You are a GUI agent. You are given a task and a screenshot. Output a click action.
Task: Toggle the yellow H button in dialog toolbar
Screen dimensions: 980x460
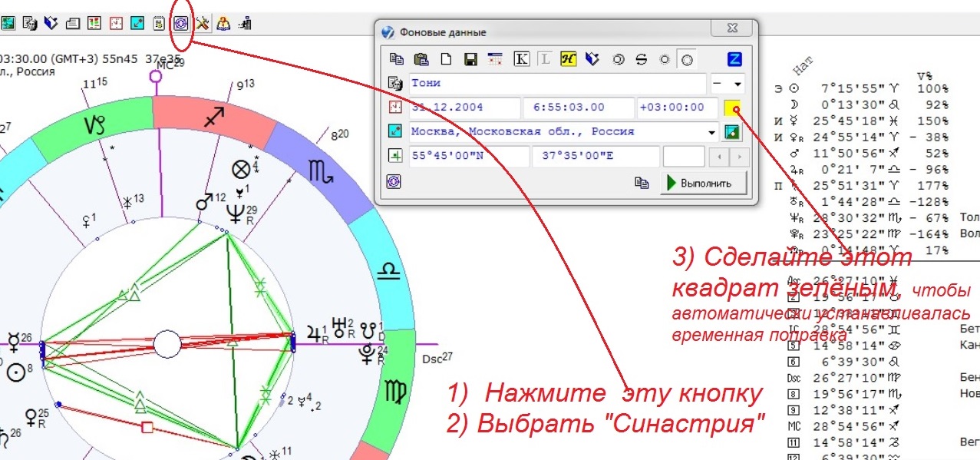coord(568,58)
